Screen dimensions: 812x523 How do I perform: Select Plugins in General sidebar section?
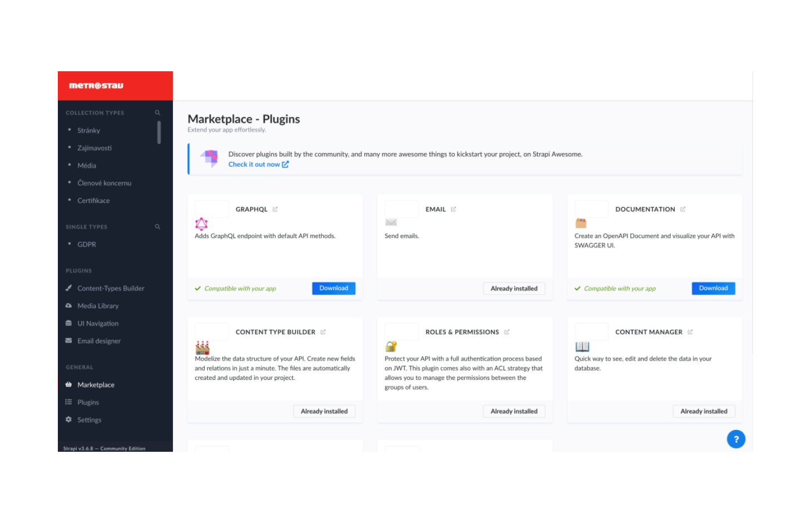pyautogui.click(x=88, y=402)
